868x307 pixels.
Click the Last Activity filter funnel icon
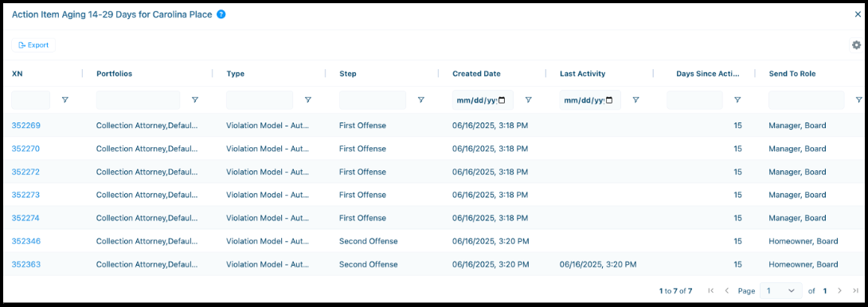coord(635,99)
